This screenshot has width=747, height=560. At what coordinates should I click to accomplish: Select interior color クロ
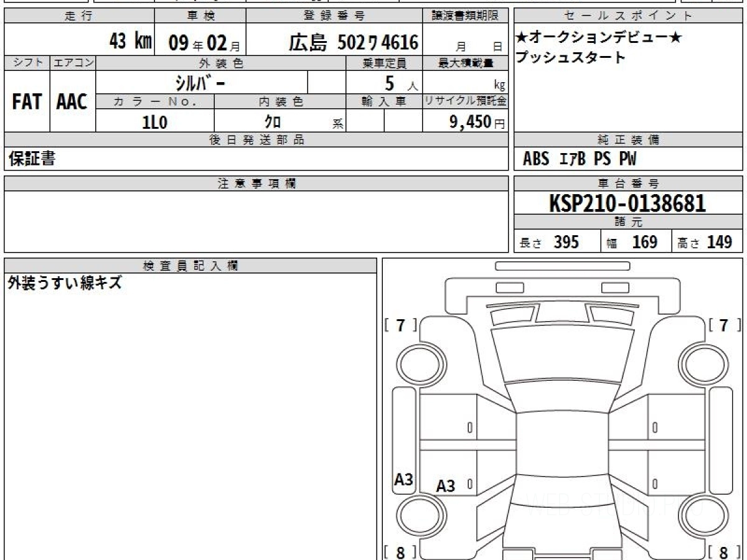(x=273, y=121)
